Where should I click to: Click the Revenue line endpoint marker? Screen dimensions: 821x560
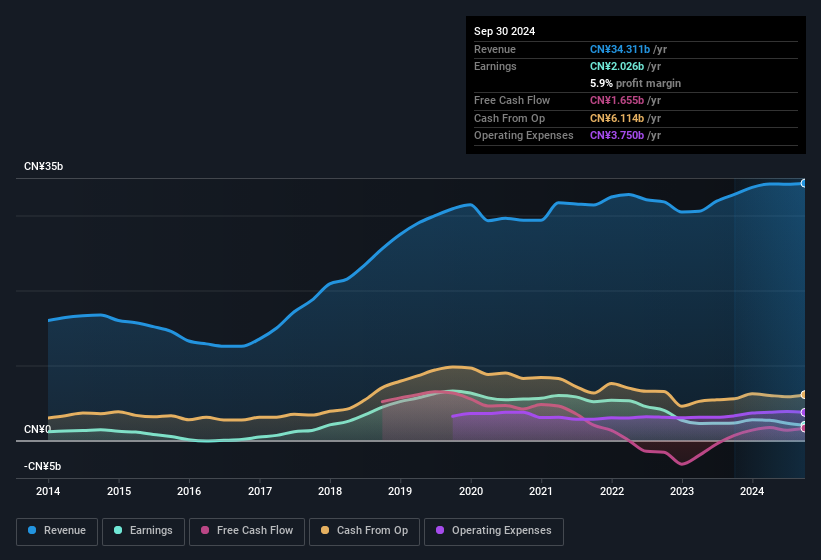[804, 183]
